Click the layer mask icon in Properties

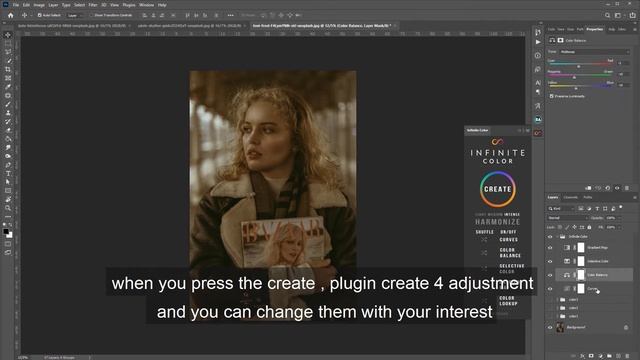560,40
